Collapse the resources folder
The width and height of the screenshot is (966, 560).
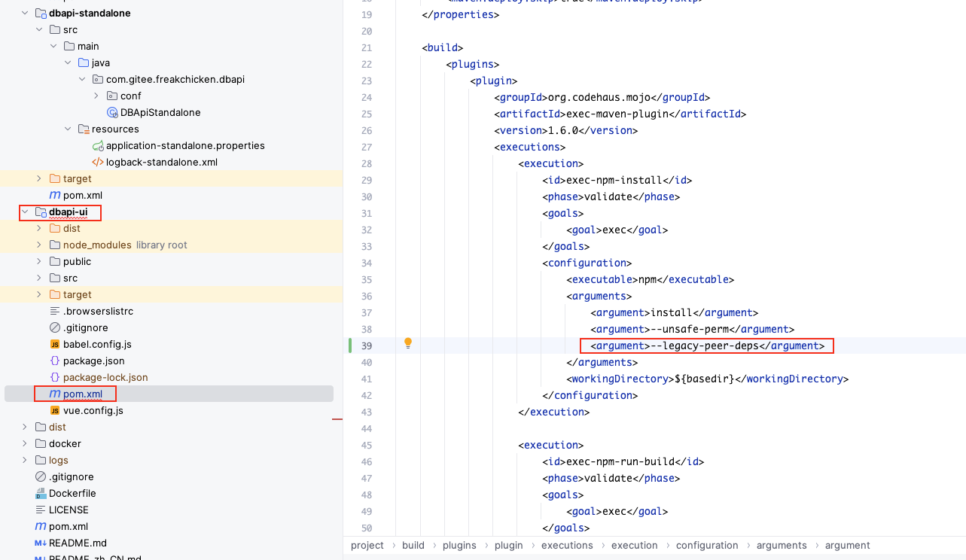[68, 129]
